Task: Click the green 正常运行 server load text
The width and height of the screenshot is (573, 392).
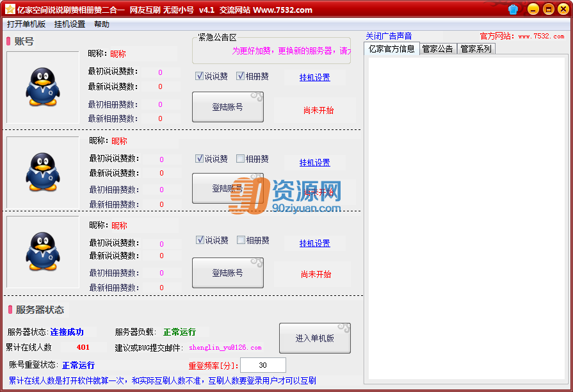Action: 179,332
